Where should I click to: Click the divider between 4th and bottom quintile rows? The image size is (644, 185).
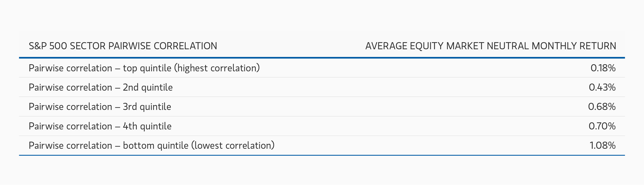pyautogui.click(x=322, y=136)
